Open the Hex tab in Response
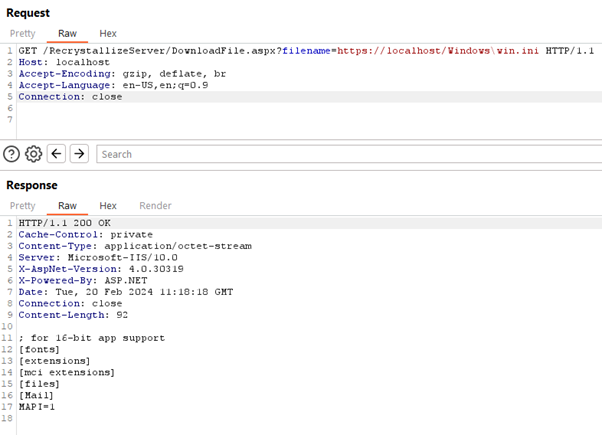The image size is (602, 435). (x=107, y=205)
